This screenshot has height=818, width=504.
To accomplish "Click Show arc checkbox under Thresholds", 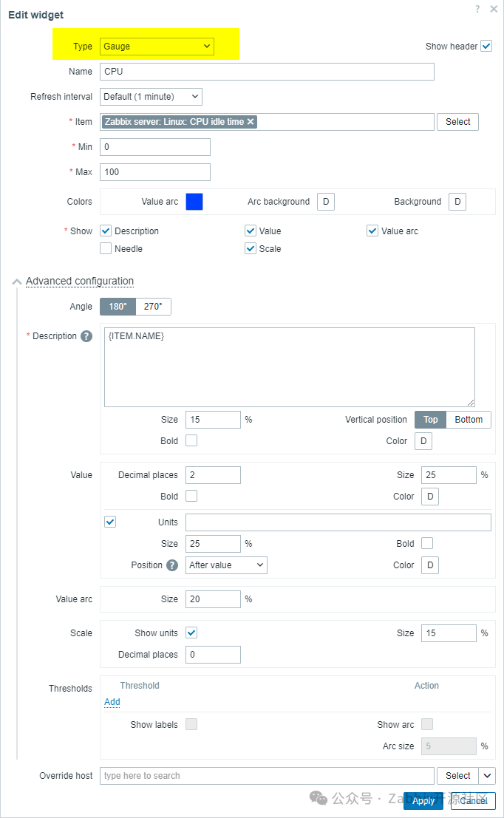I will pos(427,724).
